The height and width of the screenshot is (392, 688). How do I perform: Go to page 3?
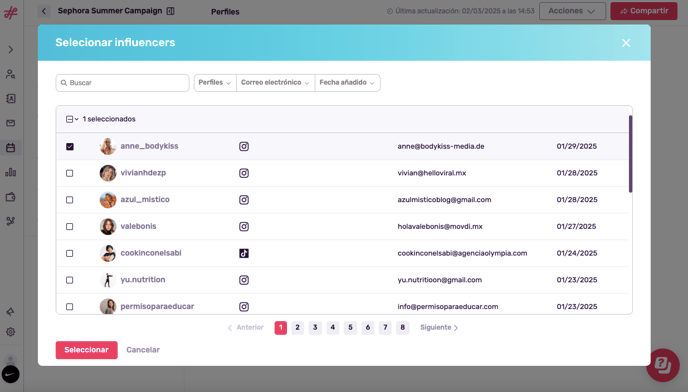point(315,327)
